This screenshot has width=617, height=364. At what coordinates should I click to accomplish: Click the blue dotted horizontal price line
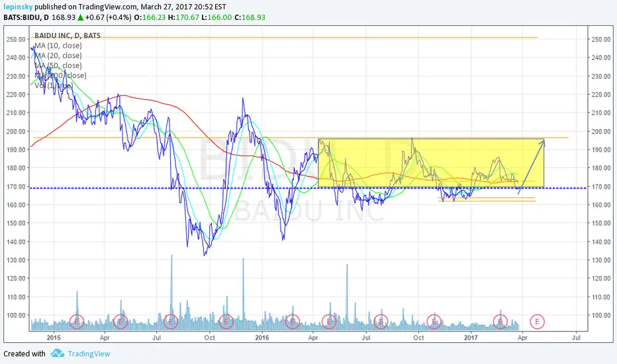click(308, 188)
